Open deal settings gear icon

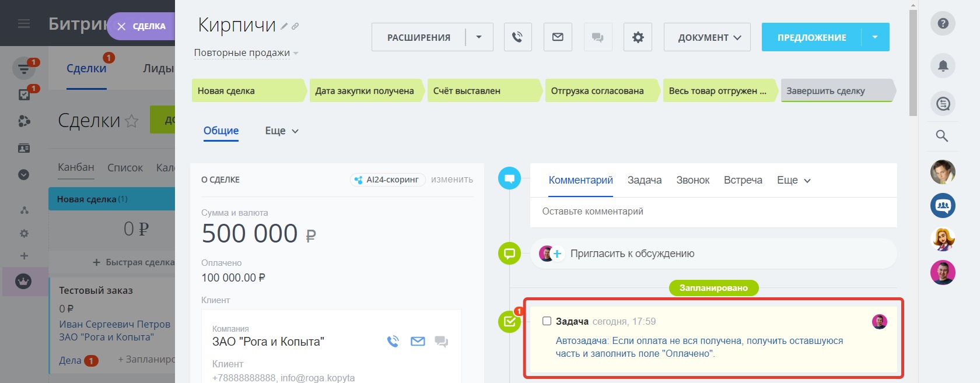pyautogui.click(x=638, y=37)
